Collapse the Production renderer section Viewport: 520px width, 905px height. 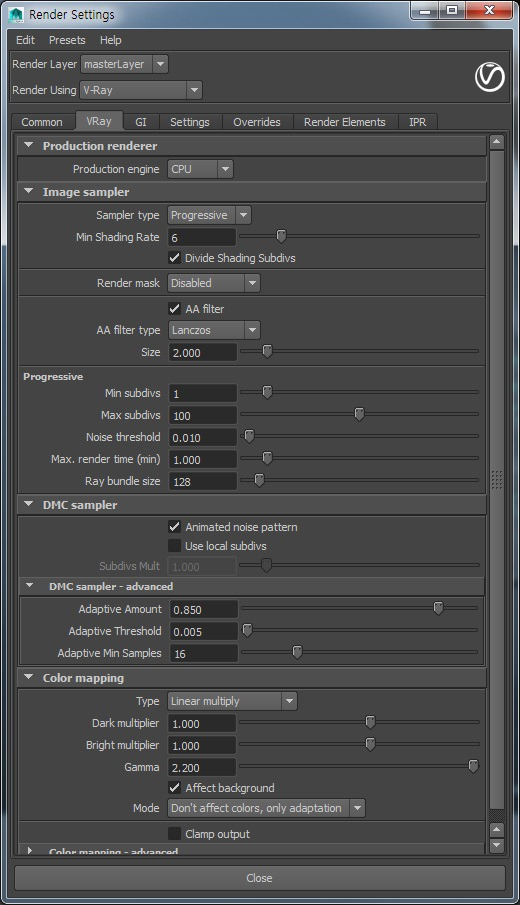coord(28,145)
